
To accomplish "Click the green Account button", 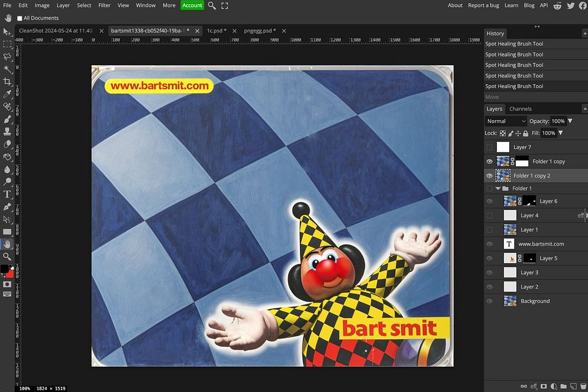I will pos(192,5).
